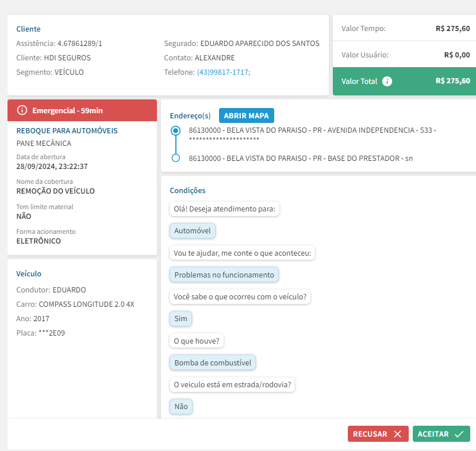476x451 pixels.
Task: Click the Avenida Independencia origin address text
Action: point(310,130)
